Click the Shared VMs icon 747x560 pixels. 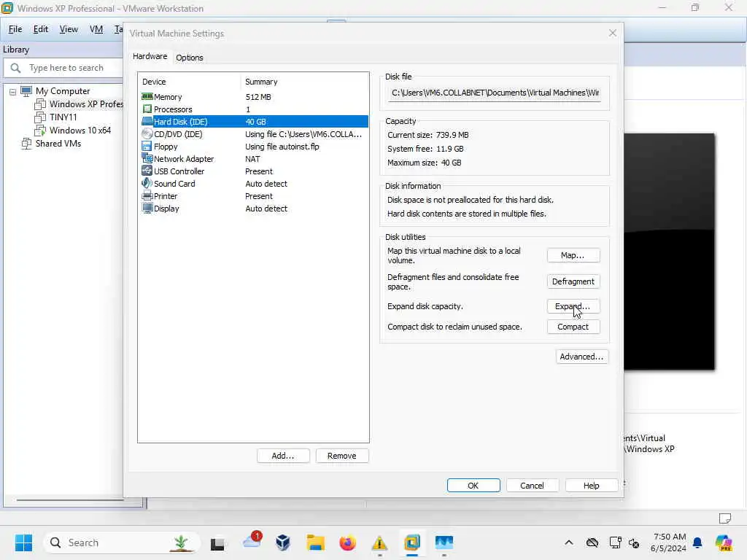(26, 143)
